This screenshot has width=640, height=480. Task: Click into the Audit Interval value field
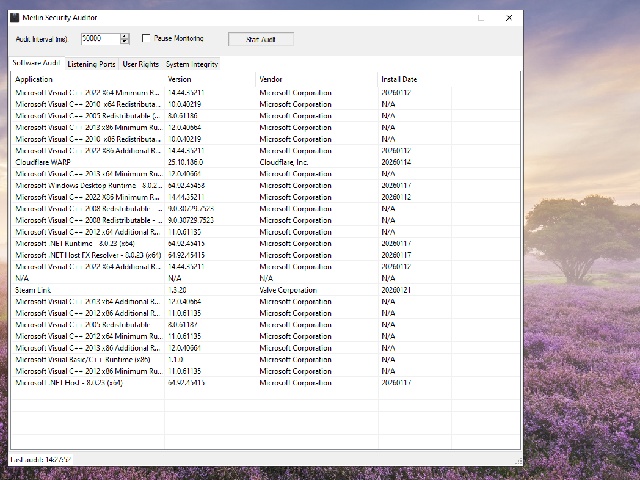100,39
